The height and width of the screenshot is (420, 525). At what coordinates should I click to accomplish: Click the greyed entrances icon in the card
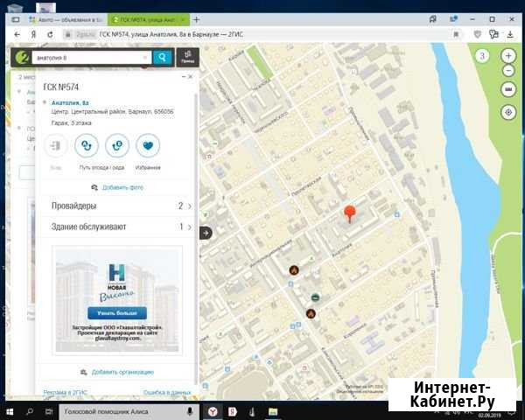[x=56, y=145]
